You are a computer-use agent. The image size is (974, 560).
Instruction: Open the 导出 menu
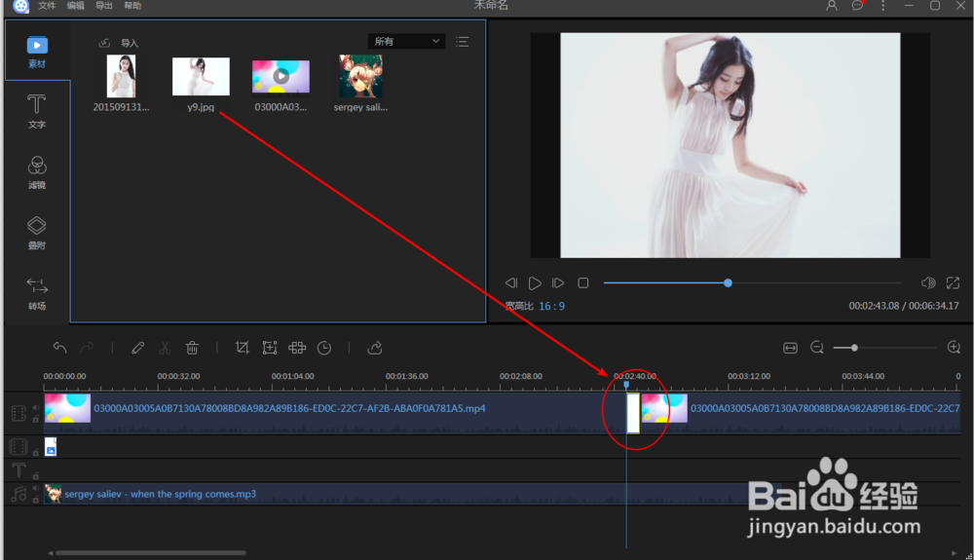[104, 6]
